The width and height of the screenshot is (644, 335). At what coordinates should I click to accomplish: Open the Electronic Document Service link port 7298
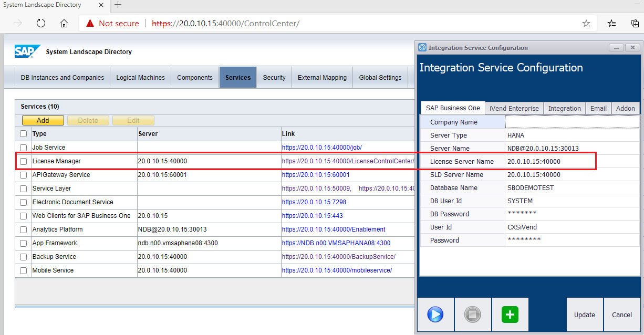[314, 202]
